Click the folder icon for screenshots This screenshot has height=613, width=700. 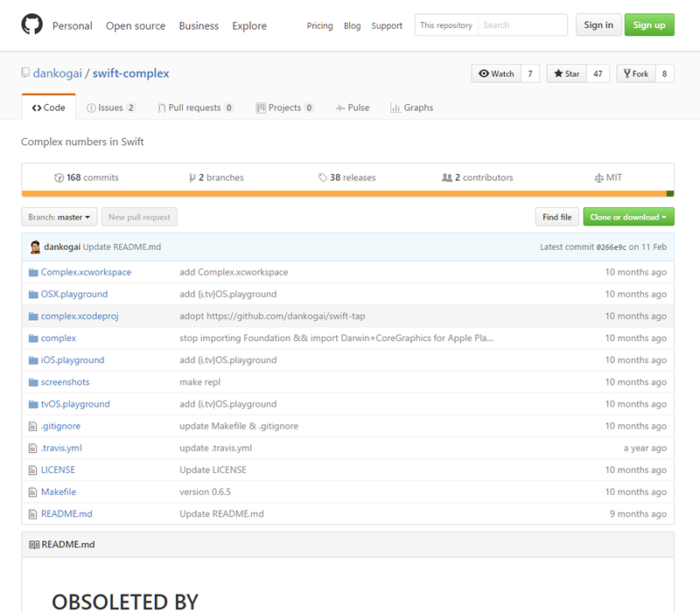[x=33, y=382]
